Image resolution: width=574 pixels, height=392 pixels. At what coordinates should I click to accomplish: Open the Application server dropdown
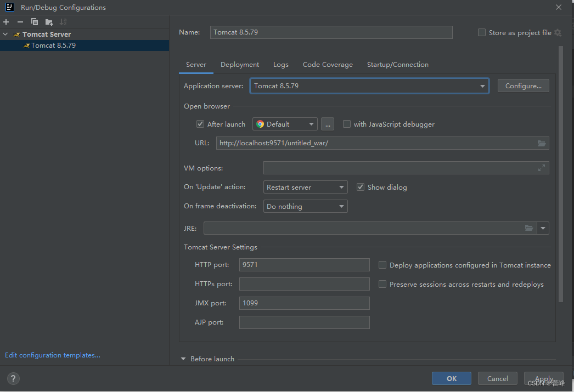[369, 86]
